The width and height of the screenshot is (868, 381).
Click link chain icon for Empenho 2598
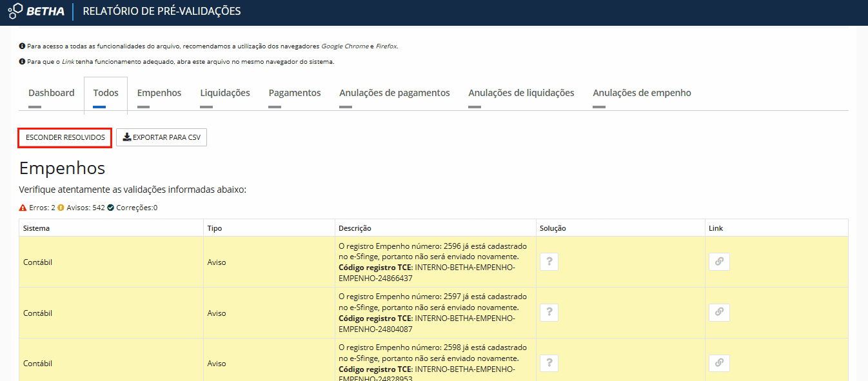[x=719, y=363]
